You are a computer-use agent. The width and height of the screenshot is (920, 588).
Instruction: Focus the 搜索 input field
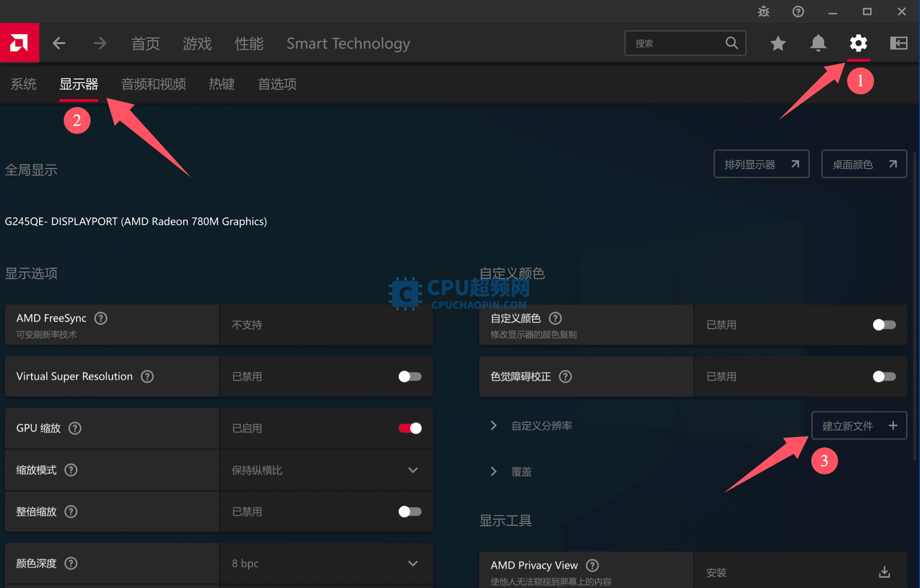point(685,43)
